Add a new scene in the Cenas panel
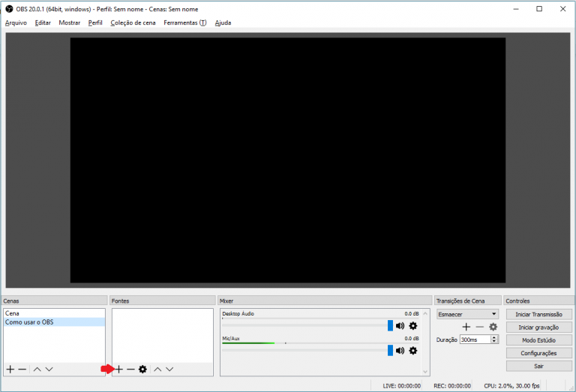Viewport: 576px width, 392px height. tap(10, 369)
